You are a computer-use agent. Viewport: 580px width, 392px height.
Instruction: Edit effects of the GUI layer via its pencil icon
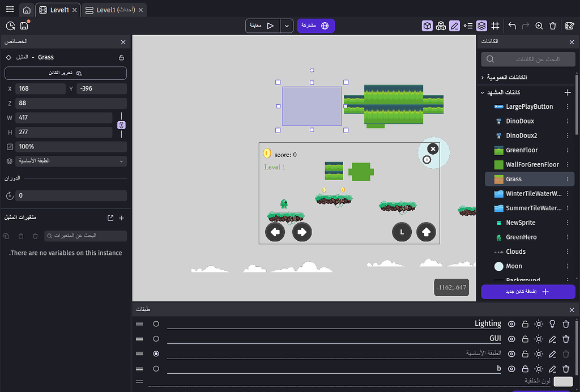click(553, 339)
